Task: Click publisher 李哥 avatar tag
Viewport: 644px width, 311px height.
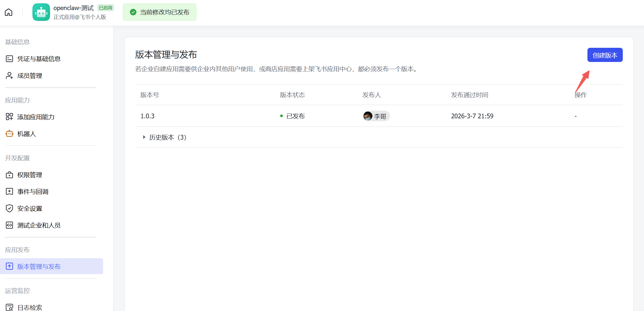Action: tap(376, 116)
